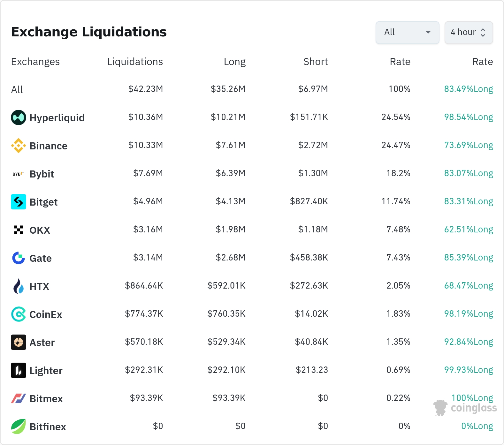Click the Bitget logo icon
Image resolution: width=504 pixels, height=445 pixels.
tap(19, 202)
